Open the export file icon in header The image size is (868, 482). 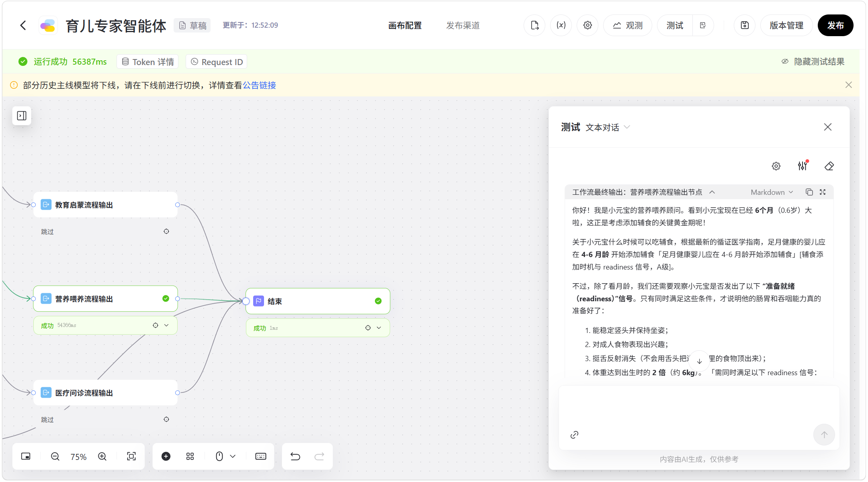(534, 25)
